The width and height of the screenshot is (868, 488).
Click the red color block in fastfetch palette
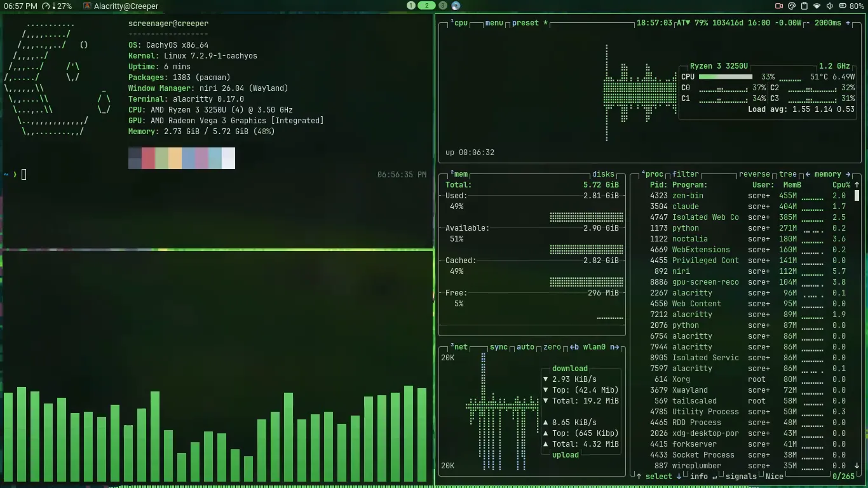click(148, 158)
